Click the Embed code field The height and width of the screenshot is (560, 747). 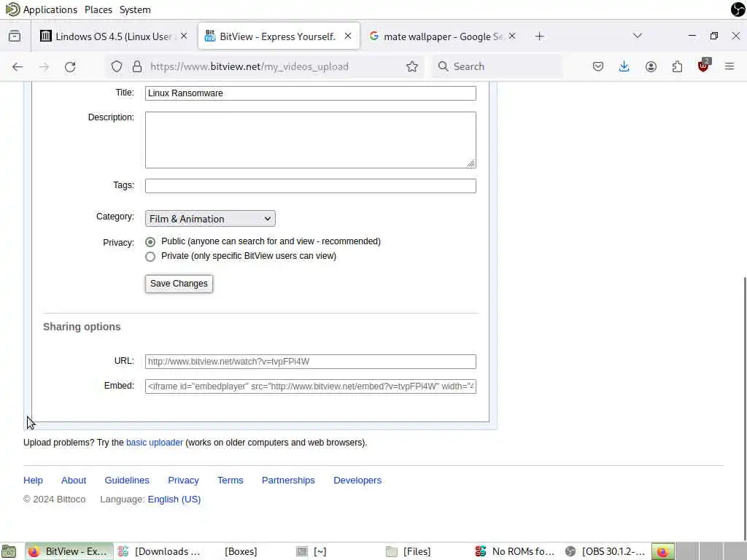pyautogui.click(x=310, y=386)
